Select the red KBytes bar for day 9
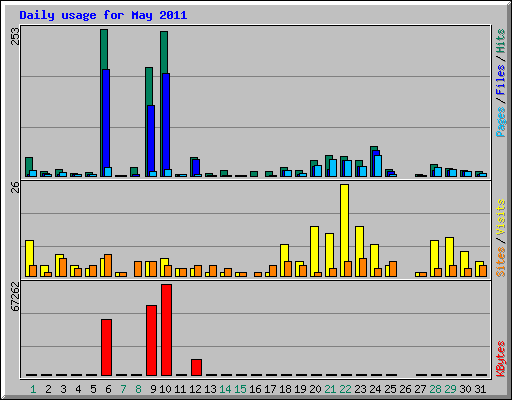Image resolution: width=512 pixels, height=400 pixels. [151, 340]
